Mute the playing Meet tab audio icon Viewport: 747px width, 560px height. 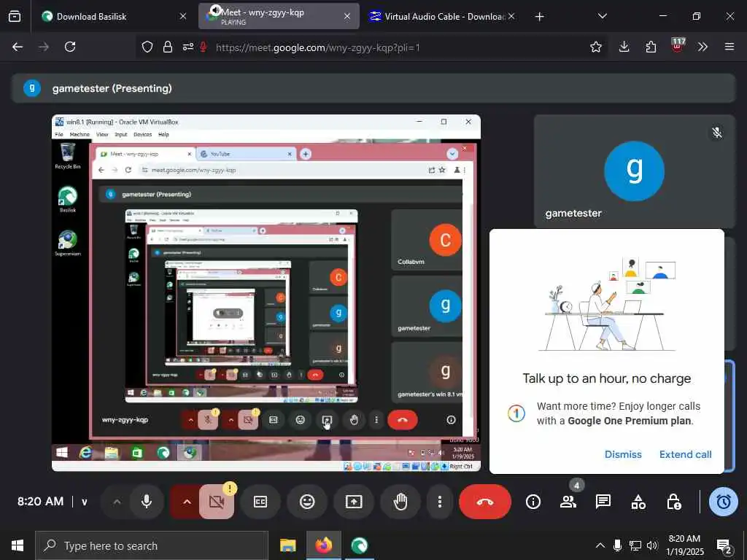[x=216, y=10]
